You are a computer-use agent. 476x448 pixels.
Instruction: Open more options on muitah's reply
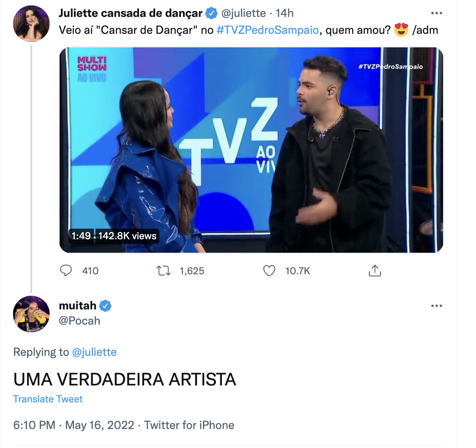pos(436,306)
